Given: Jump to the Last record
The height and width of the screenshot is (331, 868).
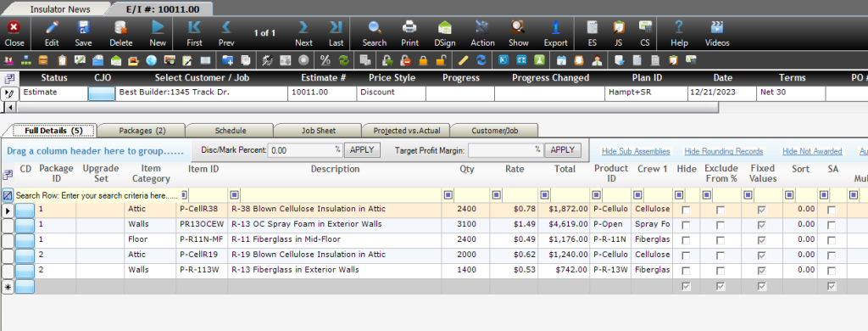Looking at the screenshot, I should (x=336, y=26).
